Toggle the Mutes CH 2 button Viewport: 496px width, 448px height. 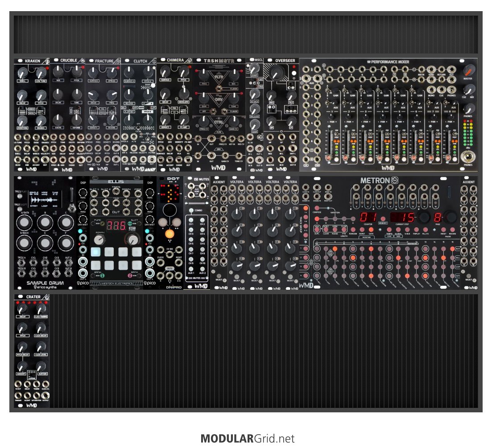[x=202, y=220]
